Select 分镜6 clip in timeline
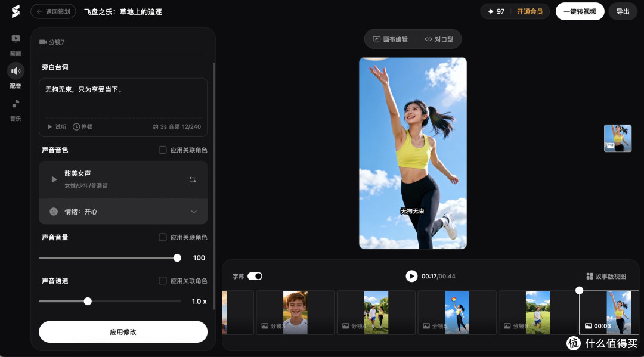The width and height of the screenshot is (644, 357). tap(538, 312)
